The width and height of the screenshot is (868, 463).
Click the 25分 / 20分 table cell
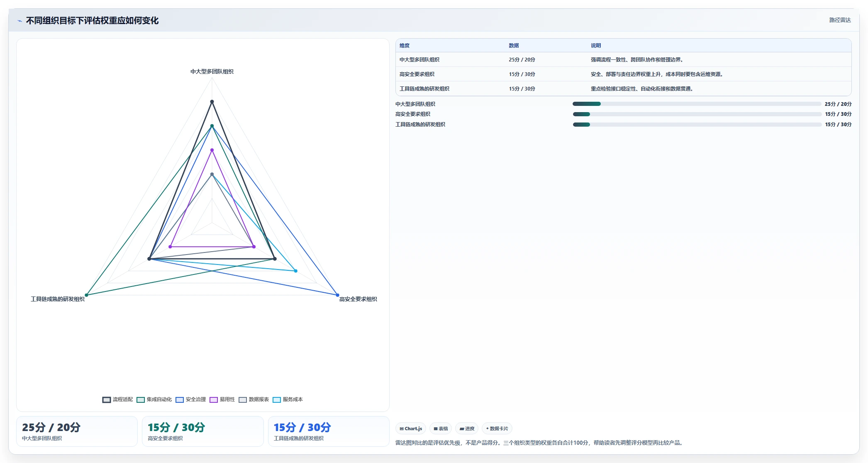tap(522, 60)
